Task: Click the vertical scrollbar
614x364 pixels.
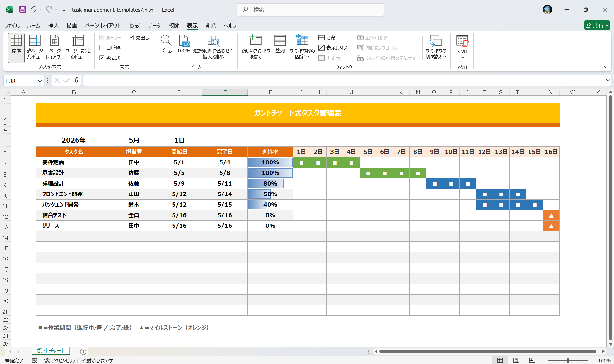Action: (x=610, y=218)
